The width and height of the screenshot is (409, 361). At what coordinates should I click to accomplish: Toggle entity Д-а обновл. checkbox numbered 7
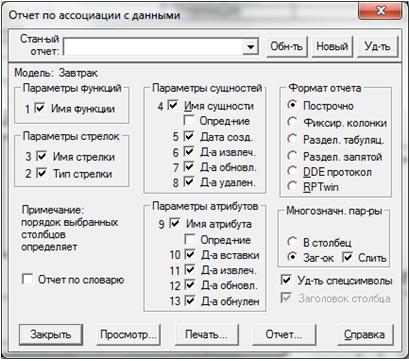(x=189, y=167)
